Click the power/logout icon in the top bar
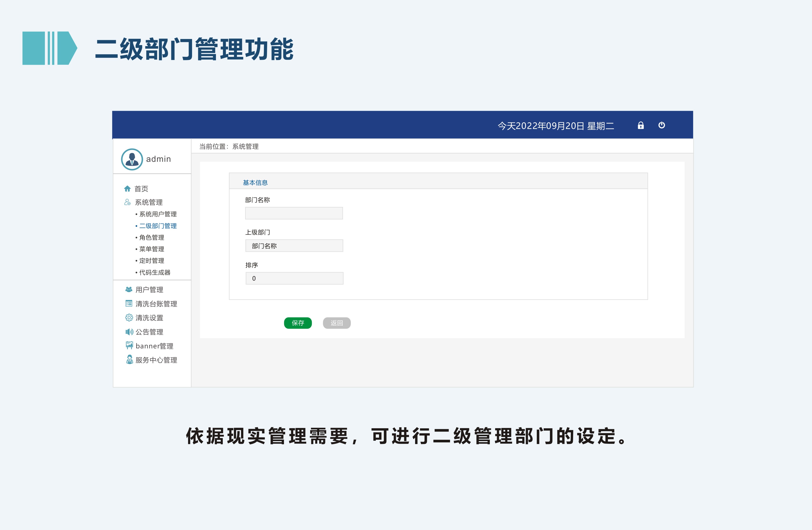The height and width of the screenshot is (530, 812). coord(662,125)
